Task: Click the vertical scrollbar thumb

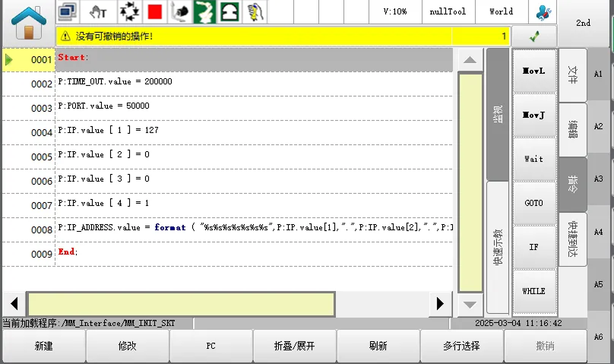Action: (x=470, y=182)
